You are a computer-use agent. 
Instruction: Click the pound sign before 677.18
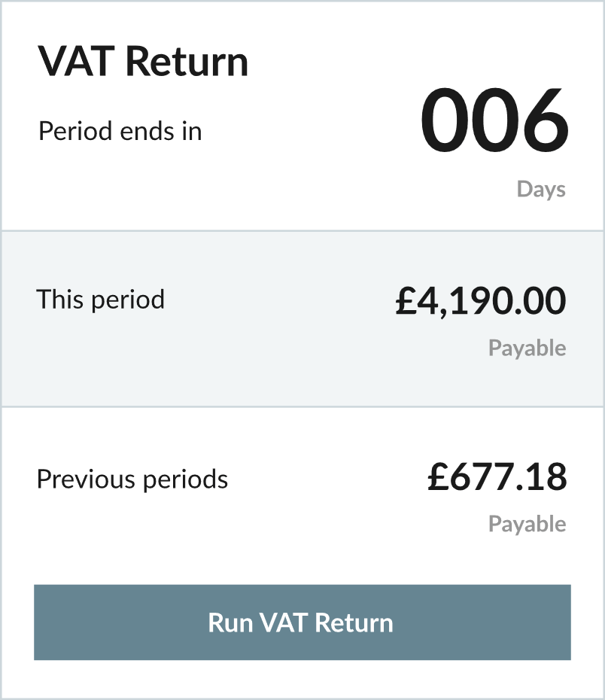tap(438, 476)
